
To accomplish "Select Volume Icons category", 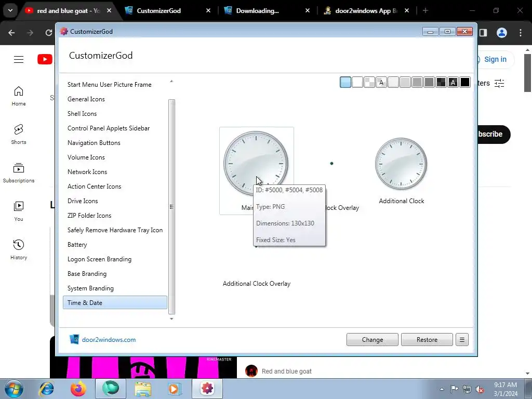I will pos(86,157).
